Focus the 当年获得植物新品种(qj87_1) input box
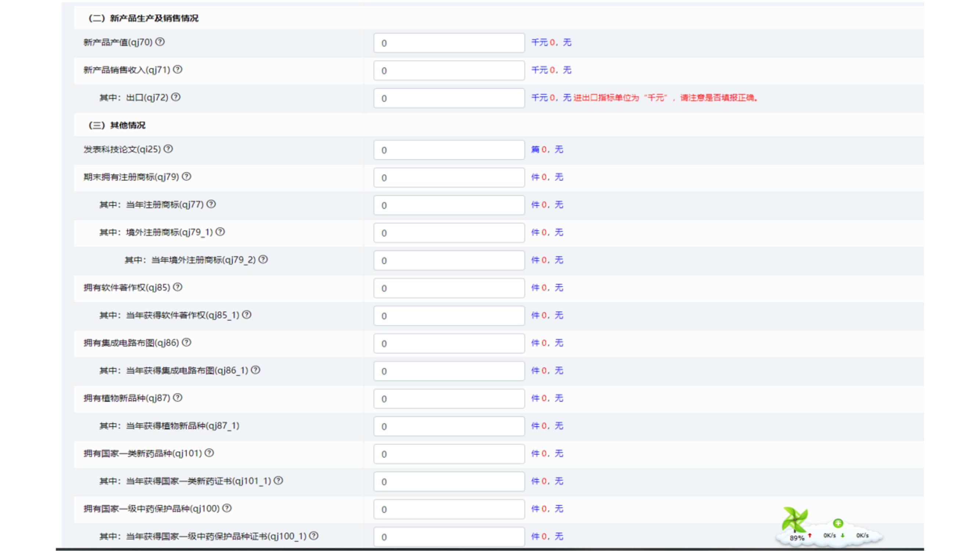The height and width of the screenshot is (551, 980). click(x=449, y=426)
